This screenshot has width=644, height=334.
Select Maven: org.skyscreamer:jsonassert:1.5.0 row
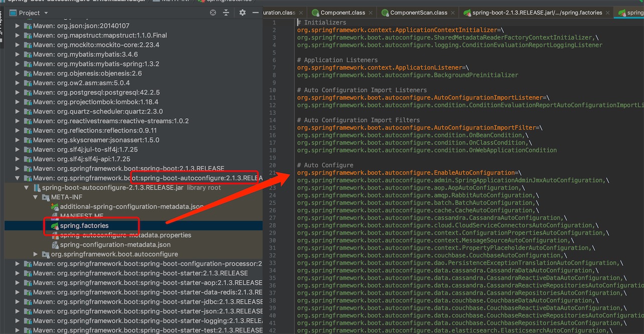(133, 140)
